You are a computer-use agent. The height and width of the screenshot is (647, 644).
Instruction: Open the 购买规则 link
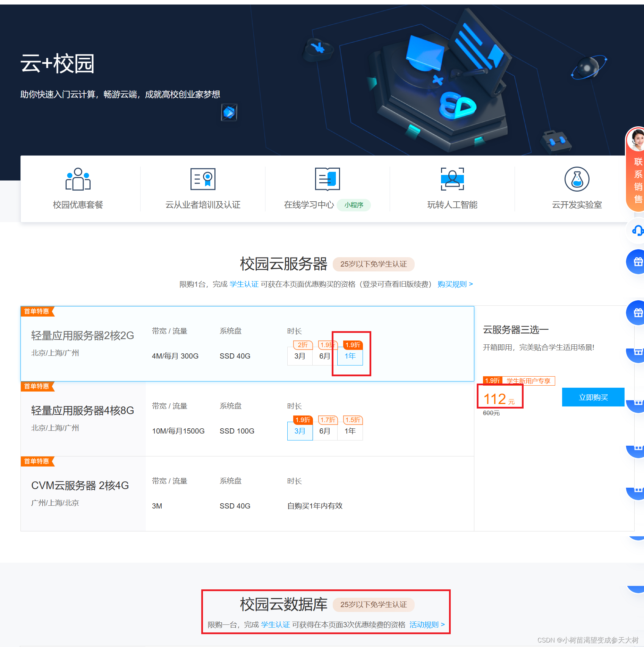455,284
